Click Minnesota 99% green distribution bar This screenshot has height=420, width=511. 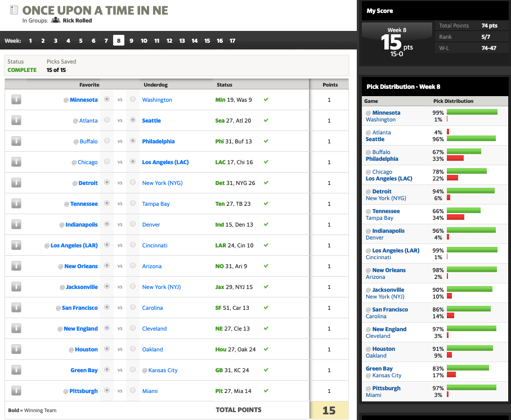tap(472, 112)
